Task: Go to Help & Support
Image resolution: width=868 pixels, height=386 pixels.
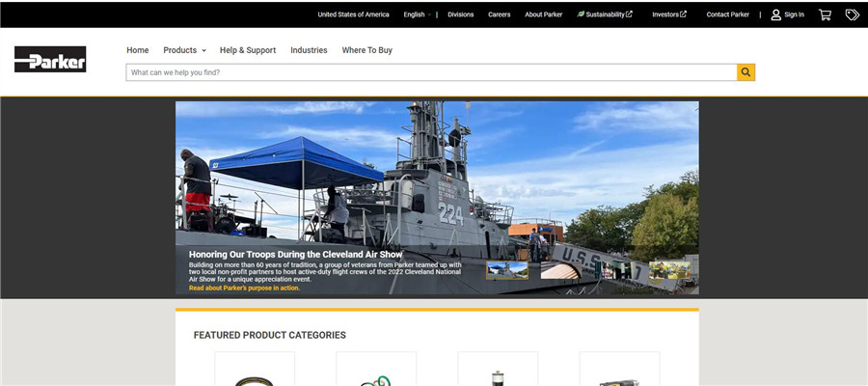Action: click(x=248, y=50)
